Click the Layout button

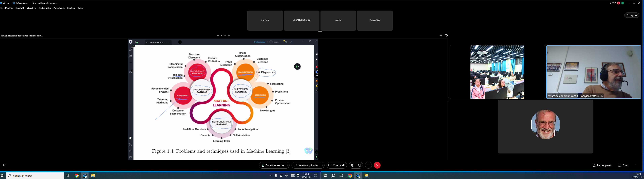pyautogui.click(x=632, y=15)
